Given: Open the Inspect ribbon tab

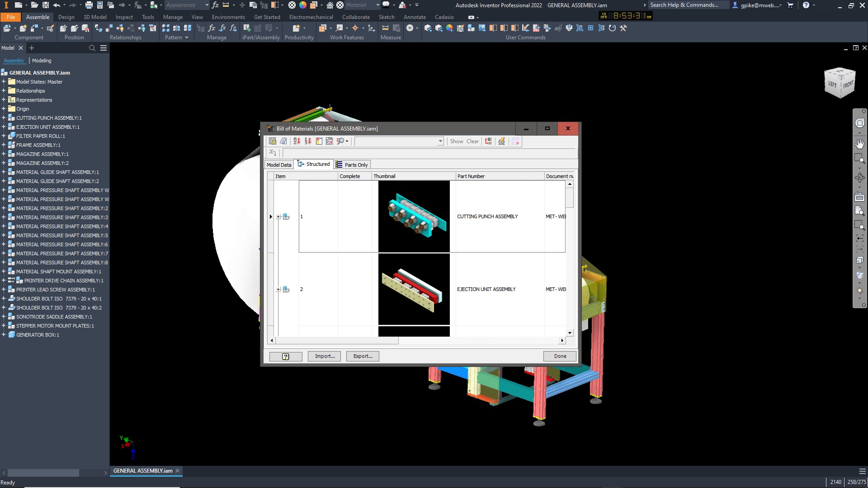Looking at the screenshot, I should click(x=124, y=17).
